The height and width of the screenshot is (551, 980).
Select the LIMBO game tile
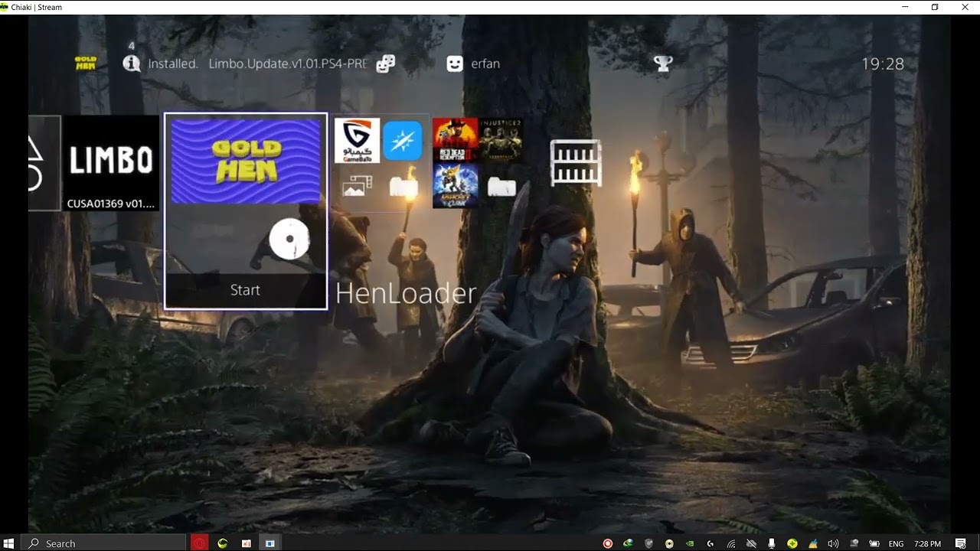111,163
